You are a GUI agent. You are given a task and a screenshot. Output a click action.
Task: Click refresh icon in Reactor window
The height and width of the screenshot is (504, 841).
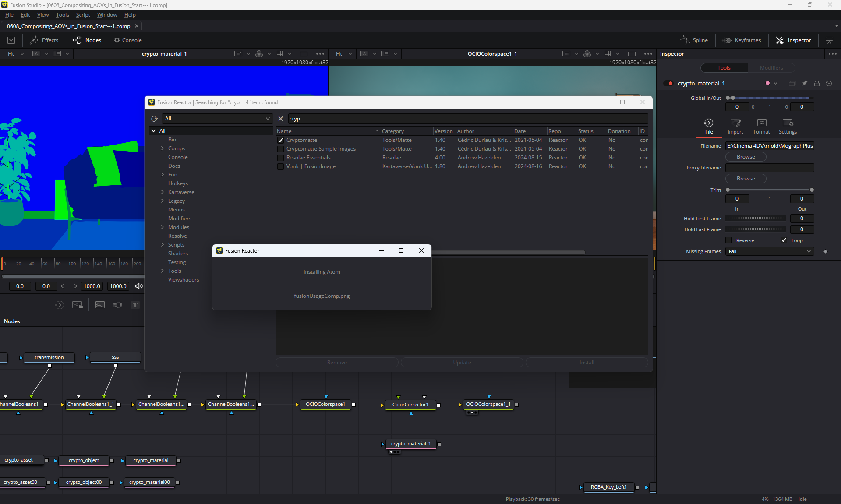tap(155, 119)
